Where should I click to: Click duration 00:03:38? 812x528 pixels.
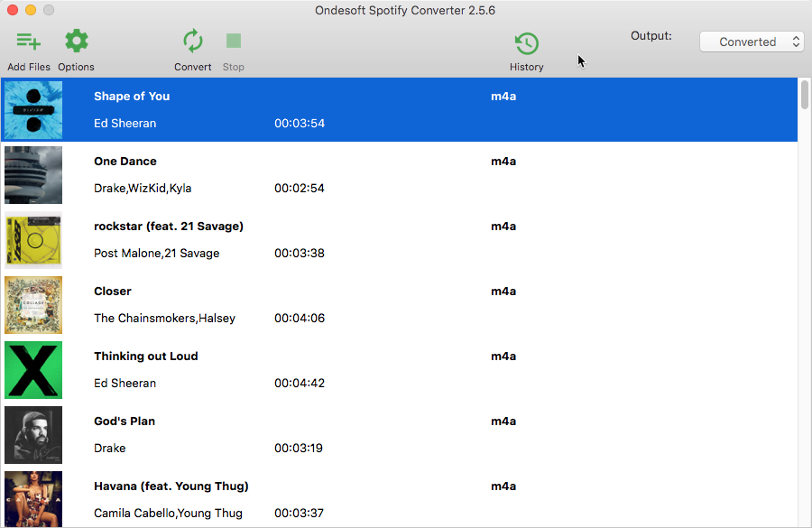(x=300, y=254)
